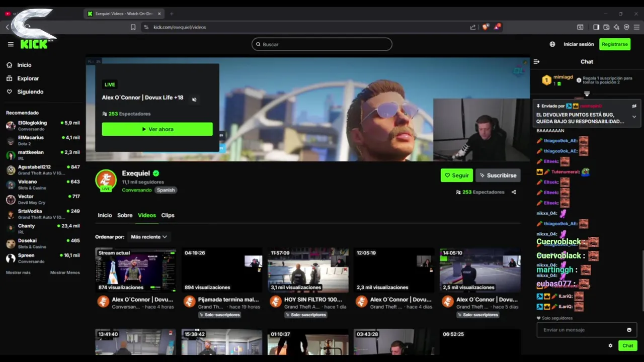Viewport: 644px width, 362px height.
Task: Open the Stream actual video thumbnail
Action: (136, 270)
